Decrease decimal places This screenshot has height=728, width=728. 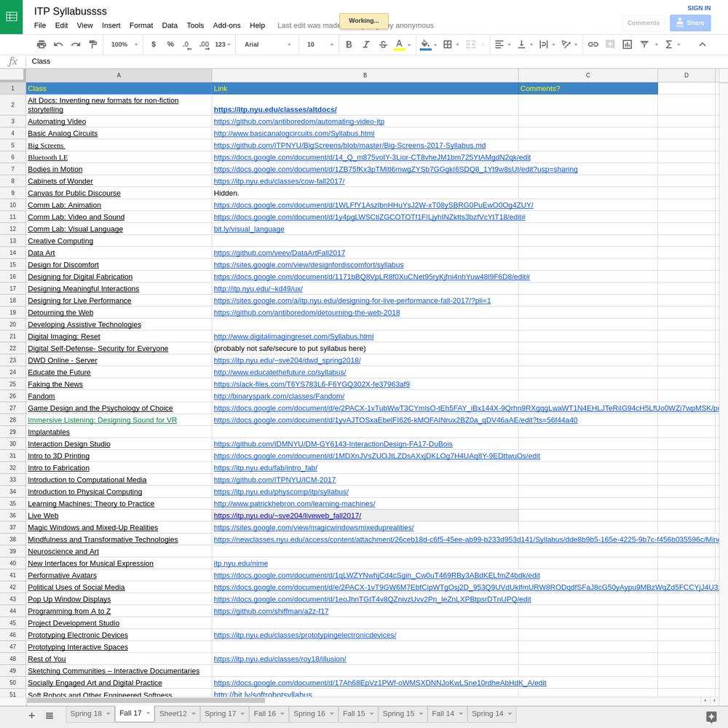tap(186, 44)
